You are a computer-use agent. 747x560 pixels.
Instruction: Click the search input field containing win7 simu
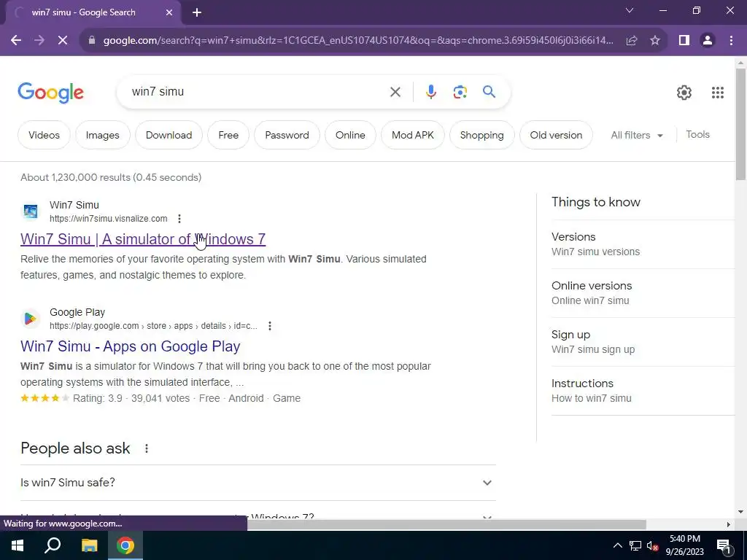(x=258, y=92)
